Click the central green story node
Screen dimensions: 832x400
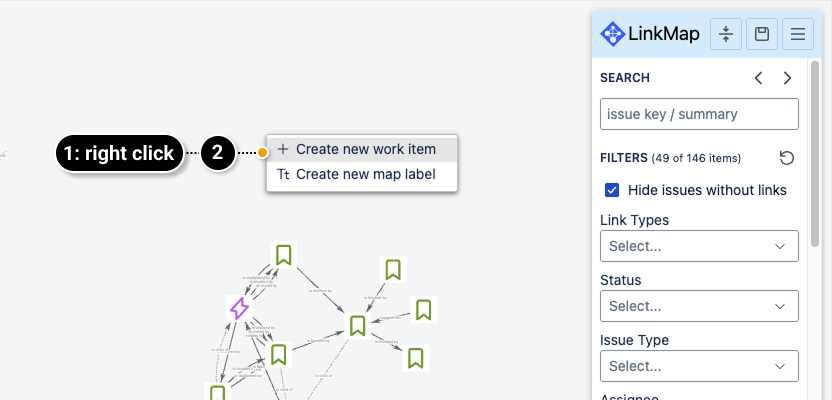pos(357,325)
